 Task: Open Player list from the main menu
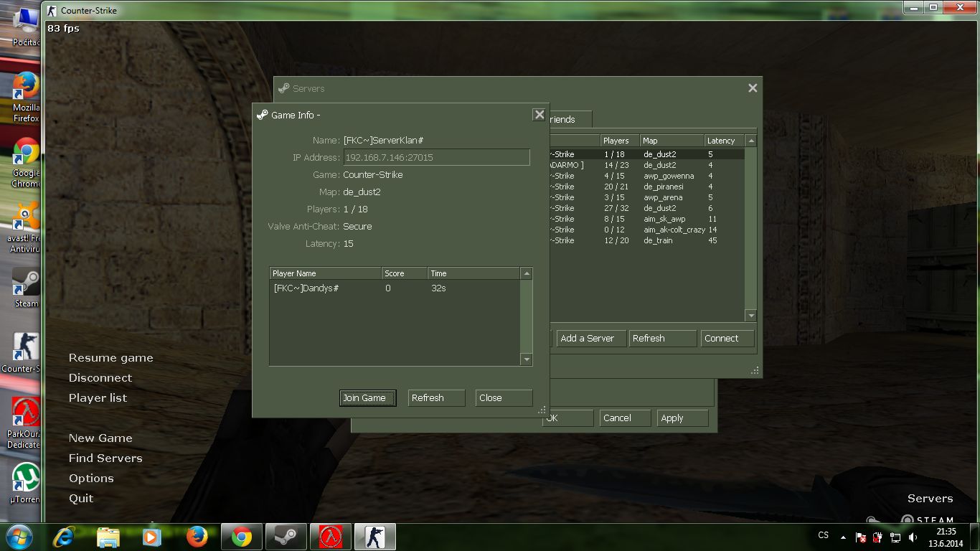(98, 398)
